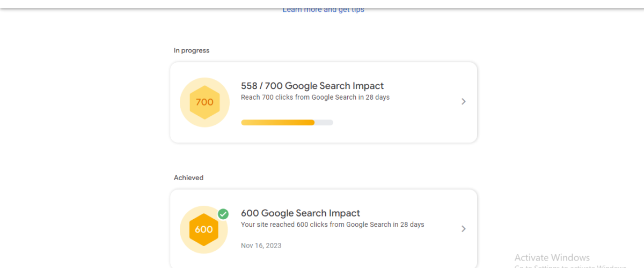
Task: Click the 600 hexagon badge icon
Action: coord(204,229)
